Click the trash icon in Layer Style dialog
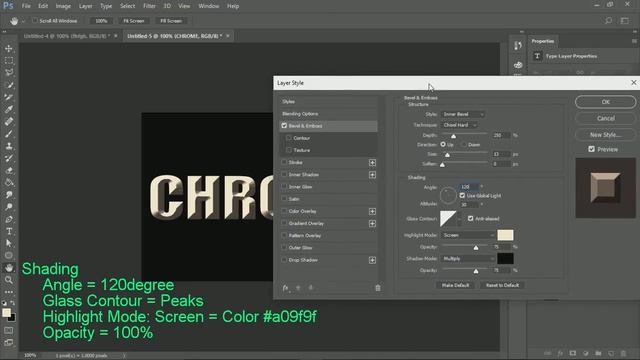This screenshot has height=360, width=640. point(378,288)
